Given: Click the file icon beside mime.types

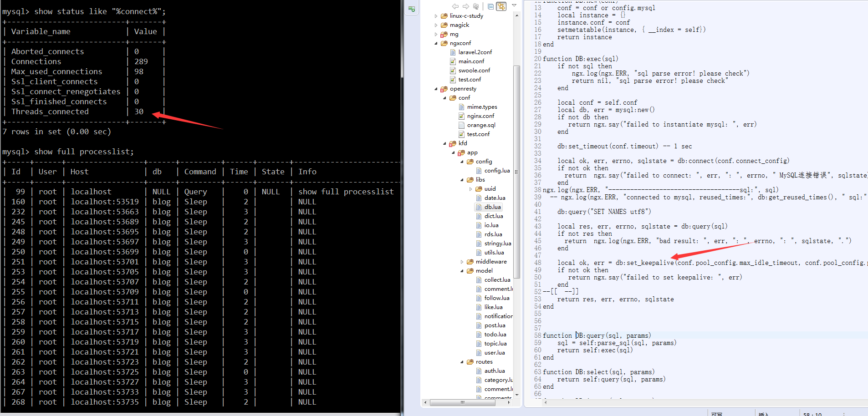Looking at the screenshot, I should (461, 107).
